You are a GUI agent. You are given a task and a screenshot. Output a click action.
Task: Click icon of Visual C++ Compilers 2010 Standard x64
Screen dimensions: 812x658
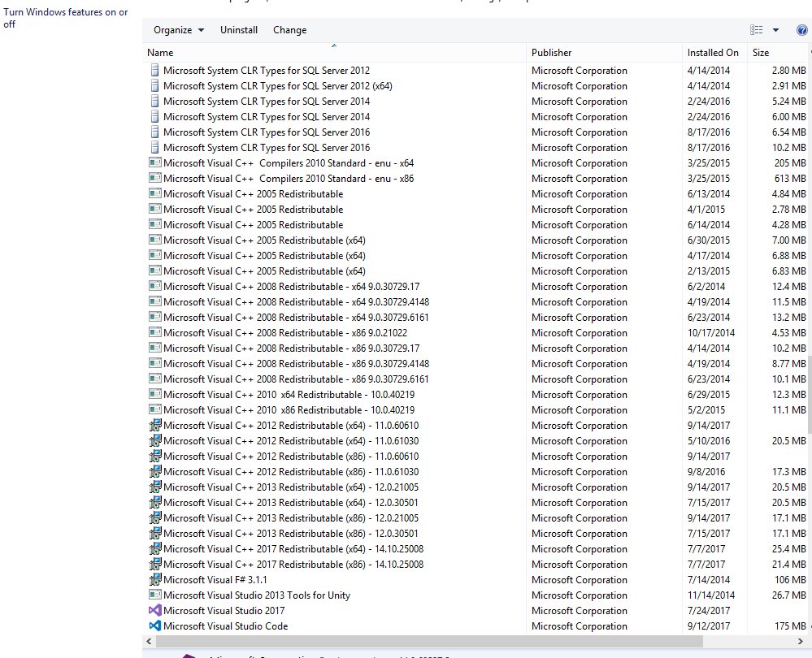(x=154, y=162)
